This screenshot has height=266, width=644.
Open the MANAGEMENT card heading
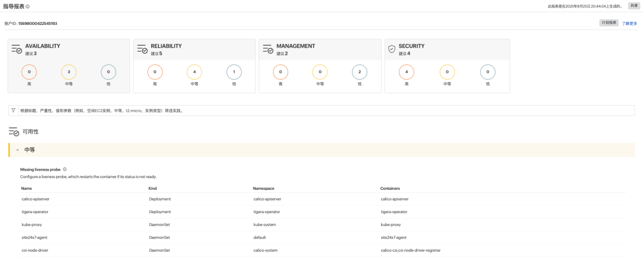(x=295, y=46)
